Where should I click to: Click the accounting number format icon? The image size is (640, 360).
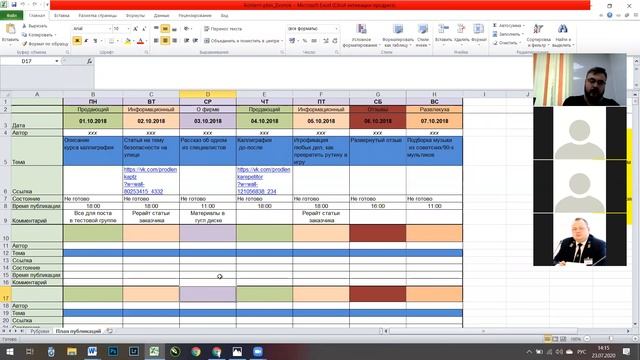292,41
